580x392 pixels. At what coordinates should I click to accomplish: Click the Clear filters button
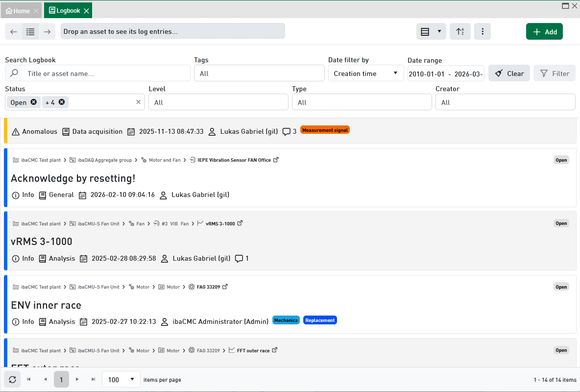point(509,73)
